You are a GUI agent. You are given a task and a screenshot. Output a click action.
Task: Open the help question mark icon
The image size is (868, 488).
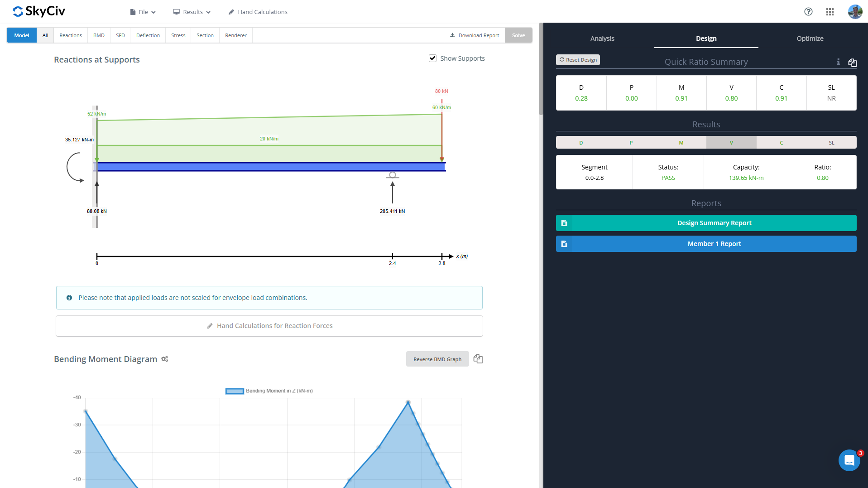[808, 12]
